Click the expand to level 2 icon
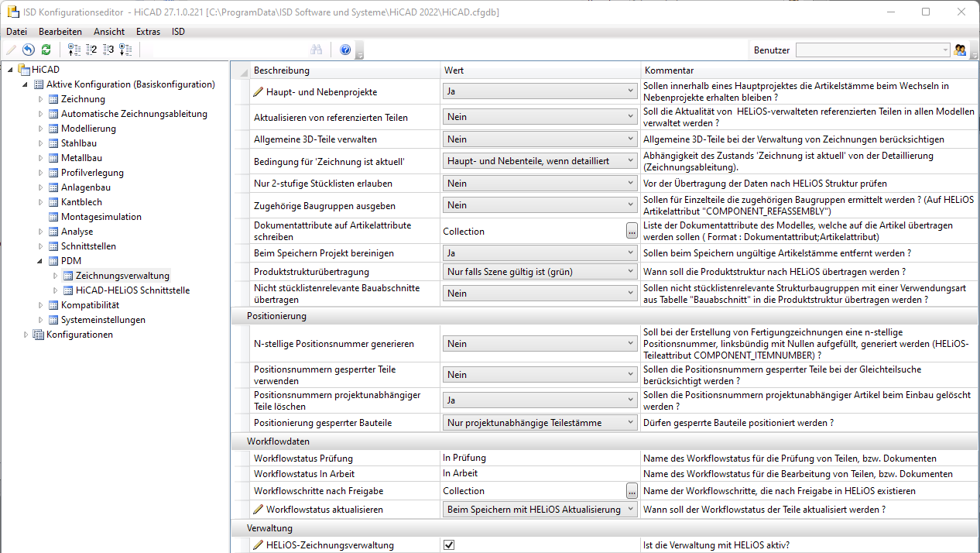This screenshot has width=980, height=553. [91, 50]
